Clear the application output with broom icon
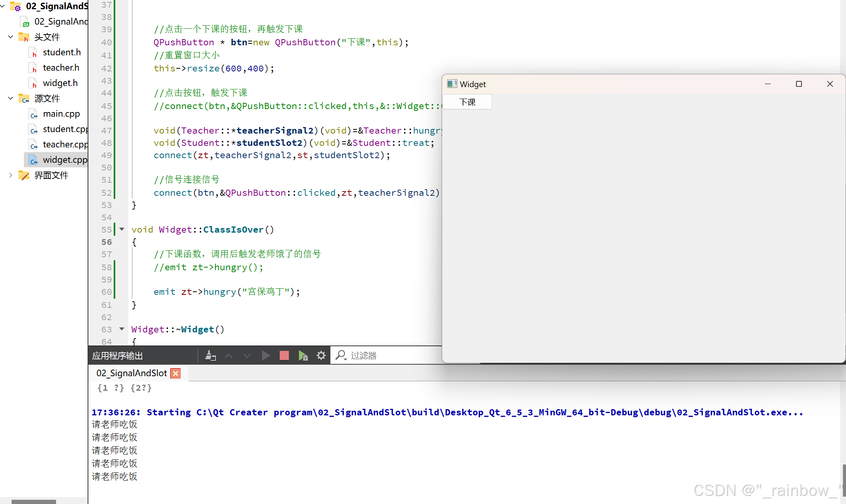 (210, 355)
